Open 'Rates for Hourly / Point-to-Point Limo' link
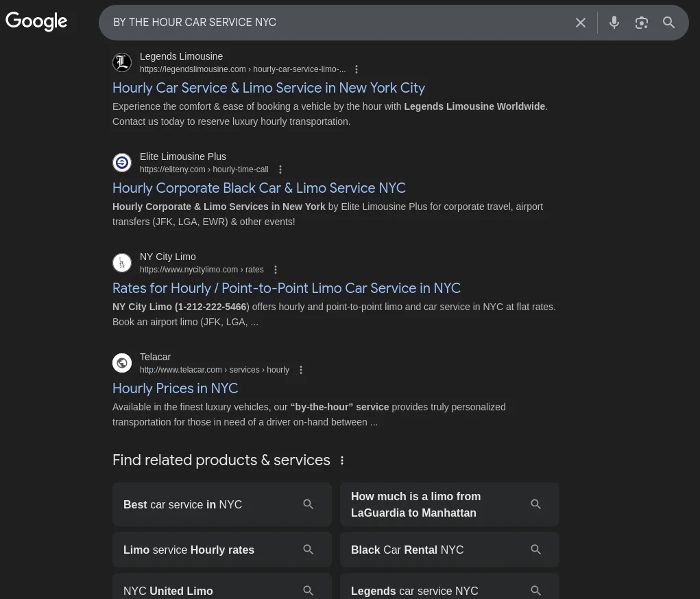Screen dimensions: 700x599 (287, 288)
